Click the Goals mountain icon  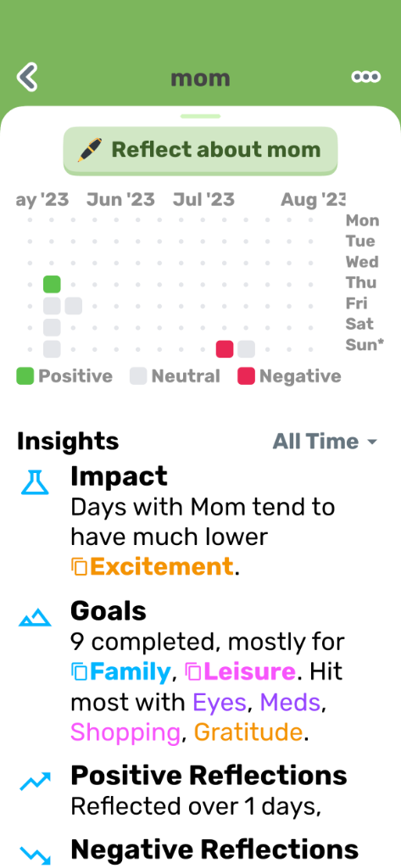click(35, 617)
